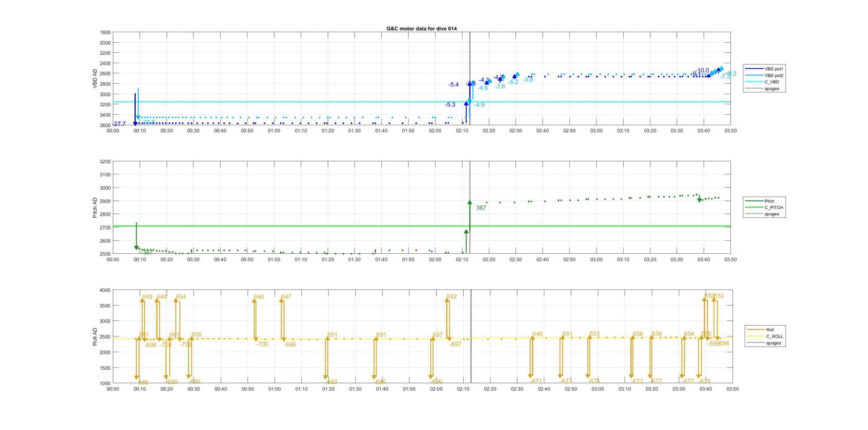This screenshot has height=430, width=868.
Task: Click the '-5.2' VBD data label
Action: [513, 82]
